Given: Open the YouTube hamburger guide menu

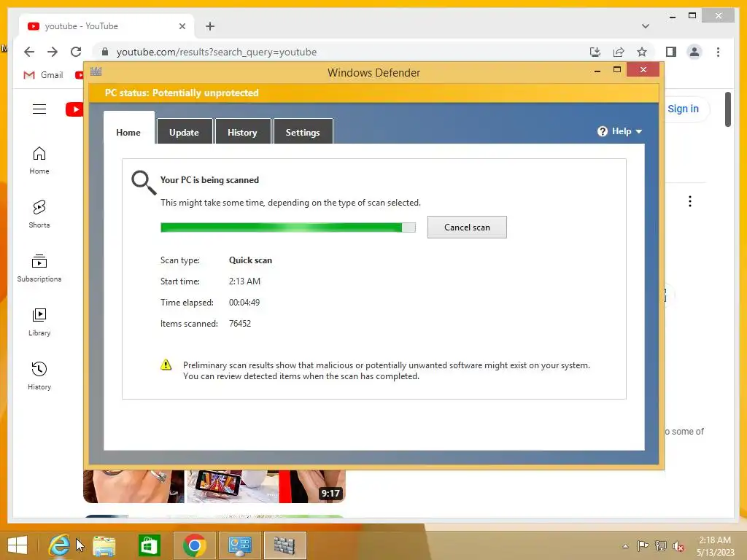Looking at the screenshot, I should coord(39,109).
